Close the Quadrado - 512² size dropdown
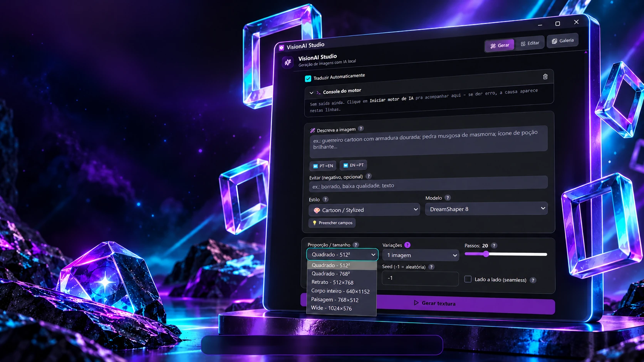 click(x=342, y=255)
